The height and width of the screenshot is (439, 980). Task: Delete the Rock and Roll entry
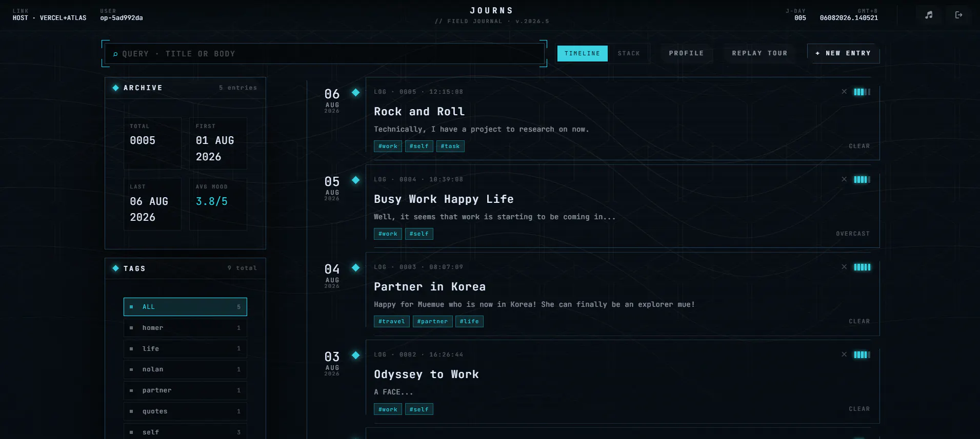(844, 92)
